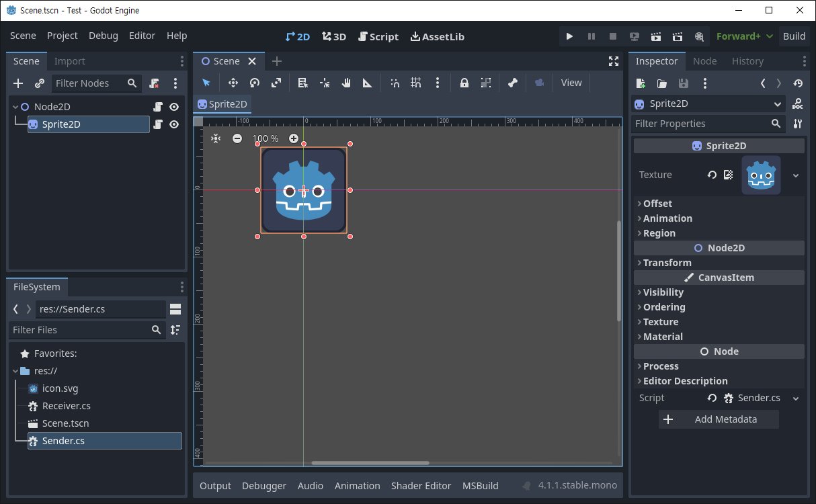Open the script attached to Node2D
Viewport: 816px width, 504px height.
point(158,107)
